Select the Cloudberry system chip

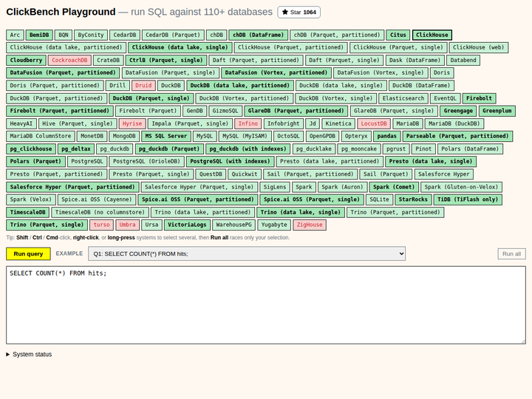tap(26, 60)
